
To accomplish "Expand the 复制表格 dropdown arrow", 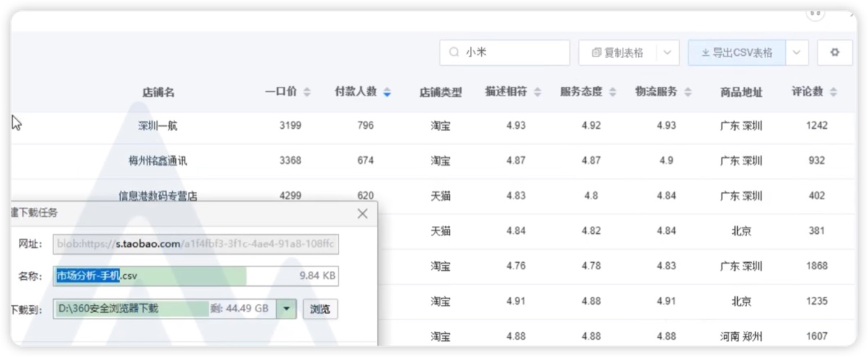I will click(667, 53).
